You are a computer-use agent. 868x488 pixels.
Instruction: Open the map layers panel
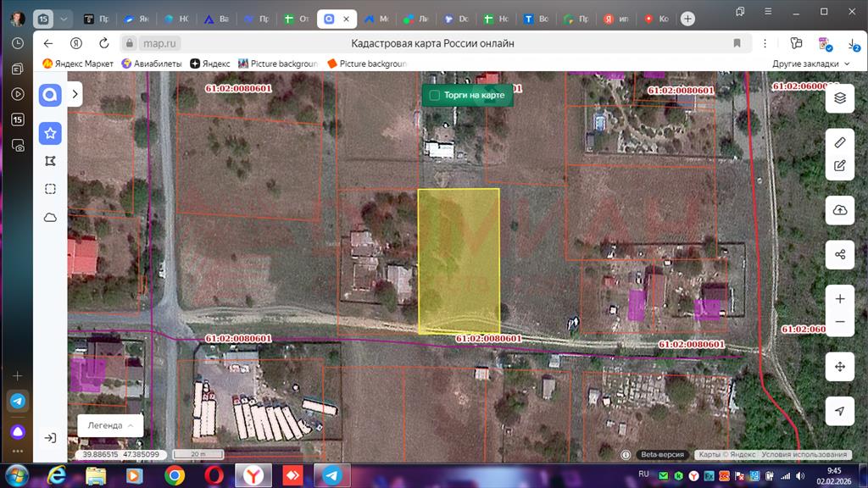tap(839, 97)
